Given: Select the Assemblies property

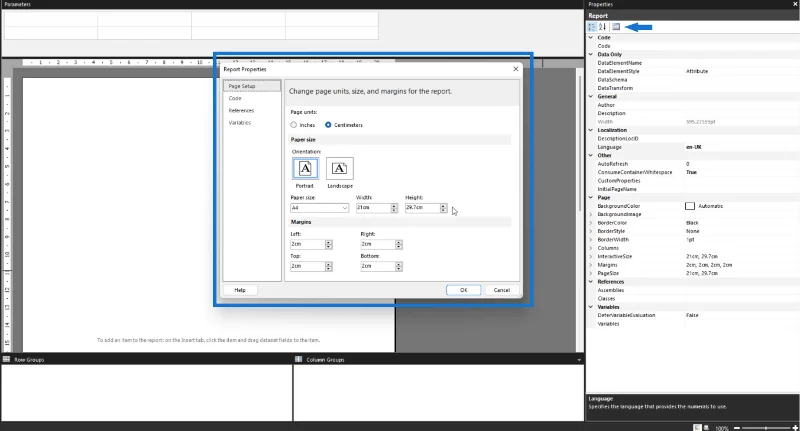Looking at the screenshot, I should coord(693,290).
